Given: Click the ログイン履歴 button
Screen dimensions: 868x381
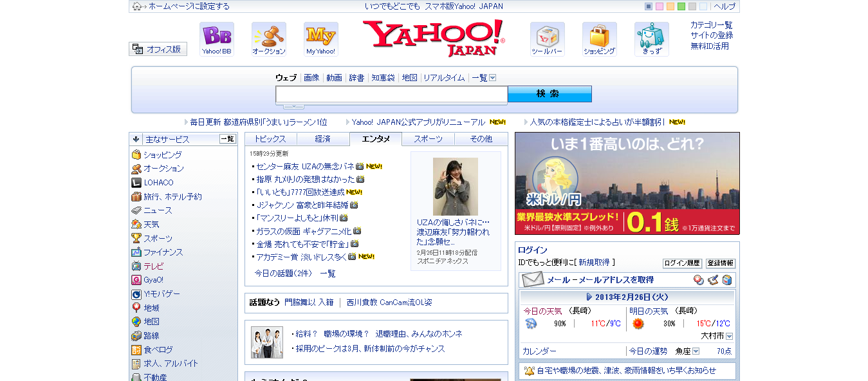Looking at the screenshot, I should [682, 263].
